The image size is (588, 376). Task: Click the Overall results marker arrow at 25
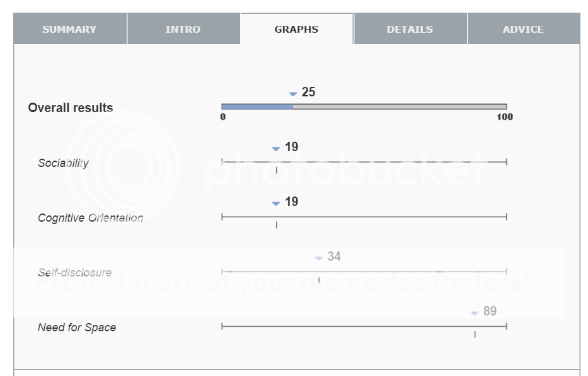[x=292, y=94]
